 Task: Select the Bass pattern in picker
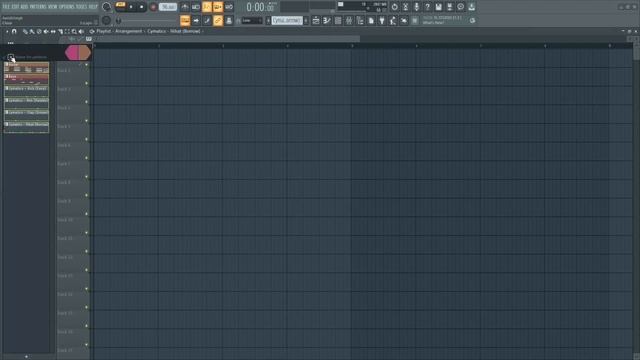(27, 79)
